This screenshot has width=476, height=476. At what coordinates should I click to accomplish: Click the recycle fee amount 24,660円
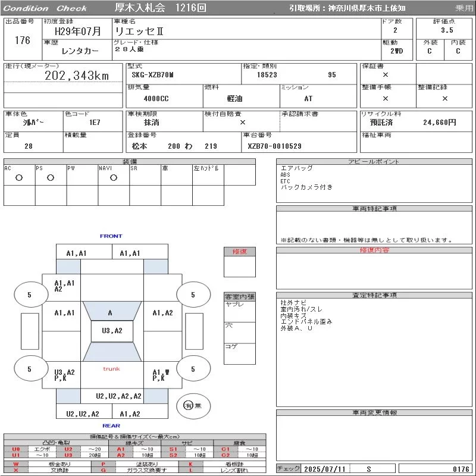440,123
